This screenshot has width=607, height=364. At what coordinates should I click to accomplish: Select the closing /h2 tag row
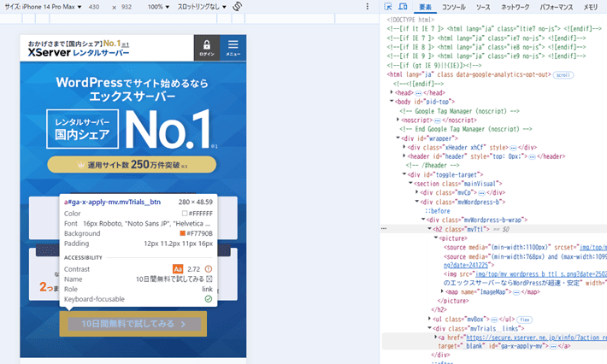pyautogui.click(x=439, y=309)
